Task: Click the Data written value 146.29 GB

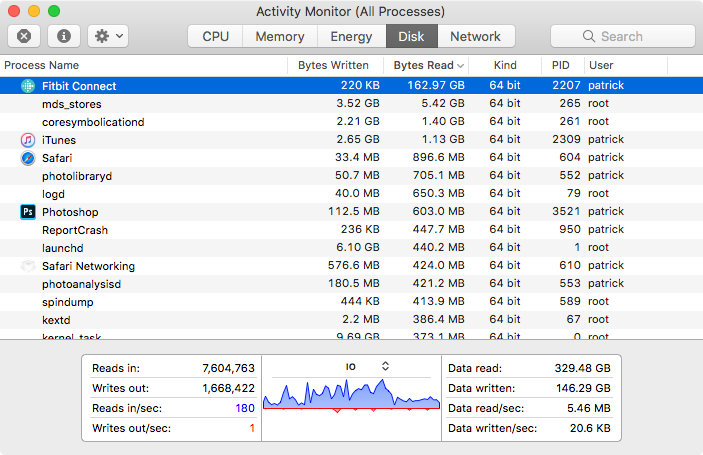Action: (583, 388)
